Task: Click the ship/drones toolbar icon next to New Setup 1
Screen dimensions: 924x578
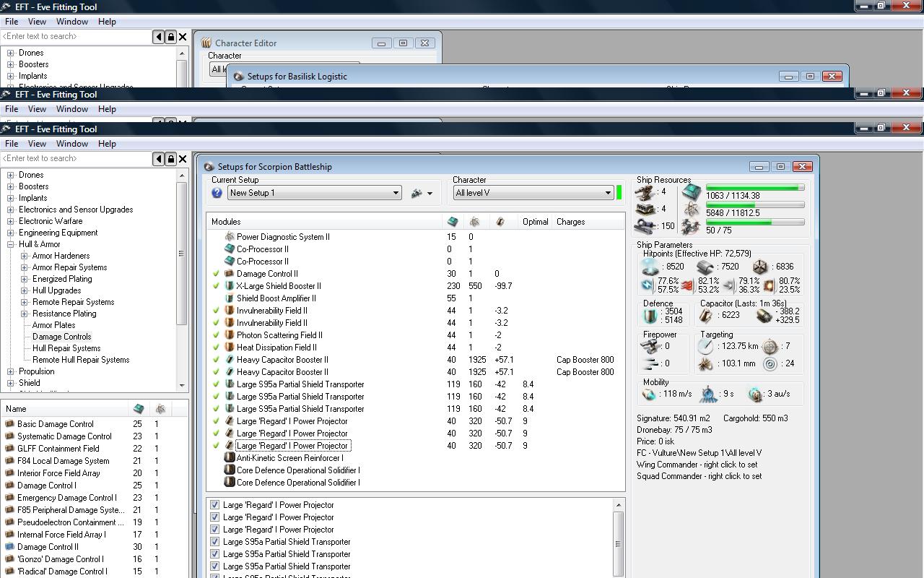Action: coord(417,193)
